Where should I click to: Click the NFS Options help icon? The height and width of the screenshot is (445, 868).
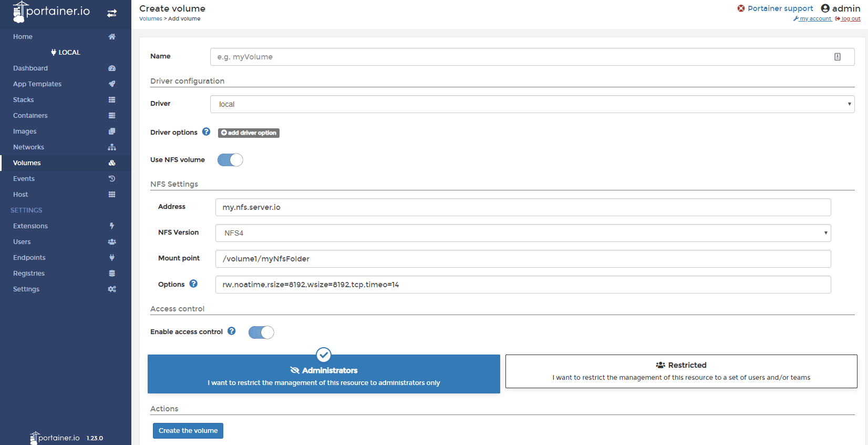point(193,284)
